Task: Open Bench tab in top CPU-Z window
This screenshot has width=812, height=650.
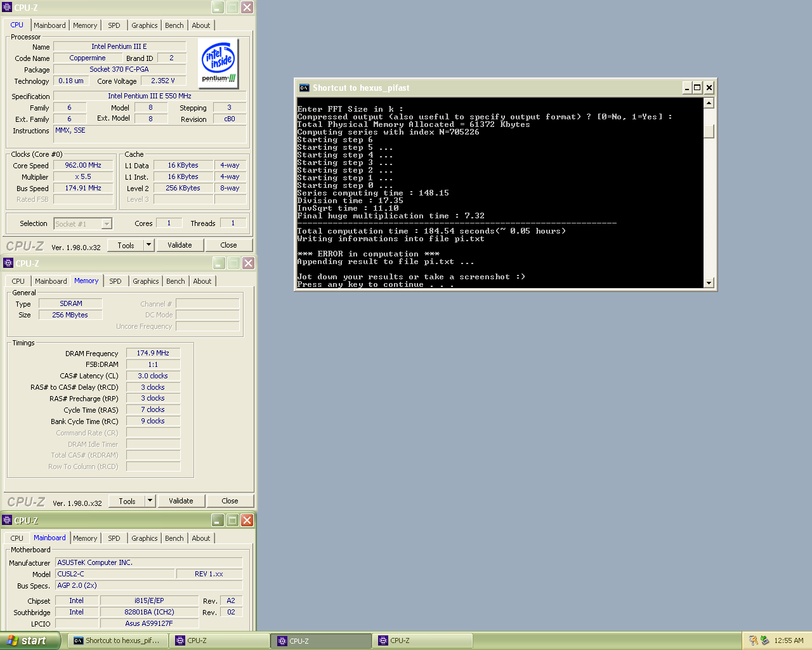Action: (174, 25)
